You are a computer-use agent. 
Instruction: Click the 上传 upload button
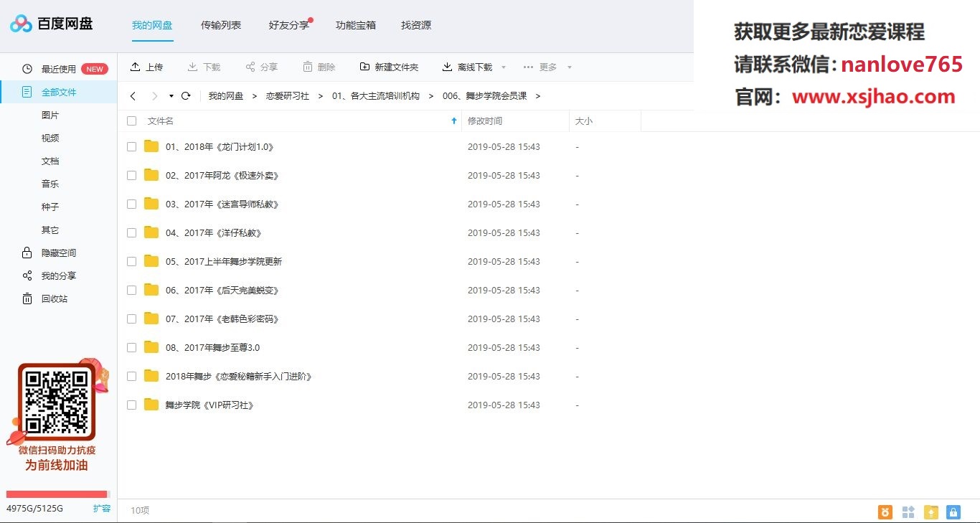(146, 67)
